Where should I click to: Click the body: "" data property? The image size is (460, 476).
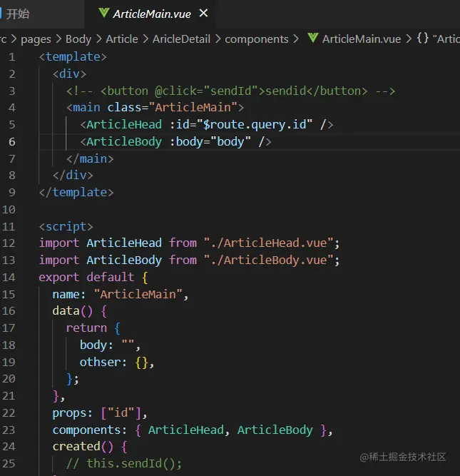[x=110, y=345]
